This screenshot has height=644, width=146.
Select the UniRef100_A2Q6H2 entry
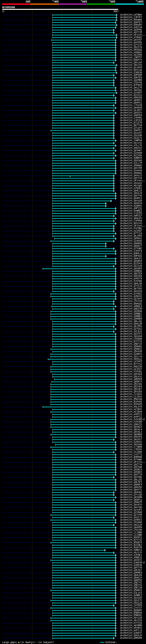(131, 206)
